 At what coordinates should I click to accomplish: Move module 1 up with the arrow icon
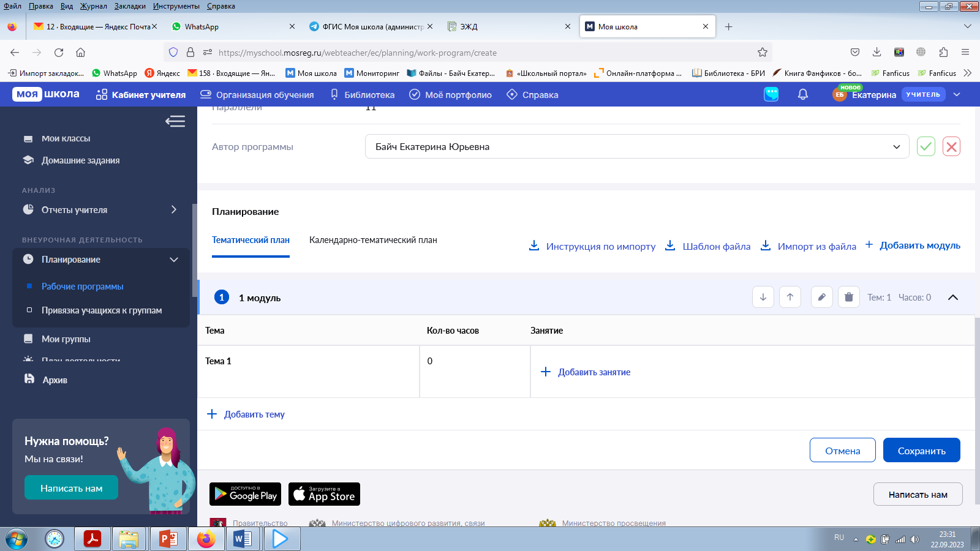click(x=790, y=297)
